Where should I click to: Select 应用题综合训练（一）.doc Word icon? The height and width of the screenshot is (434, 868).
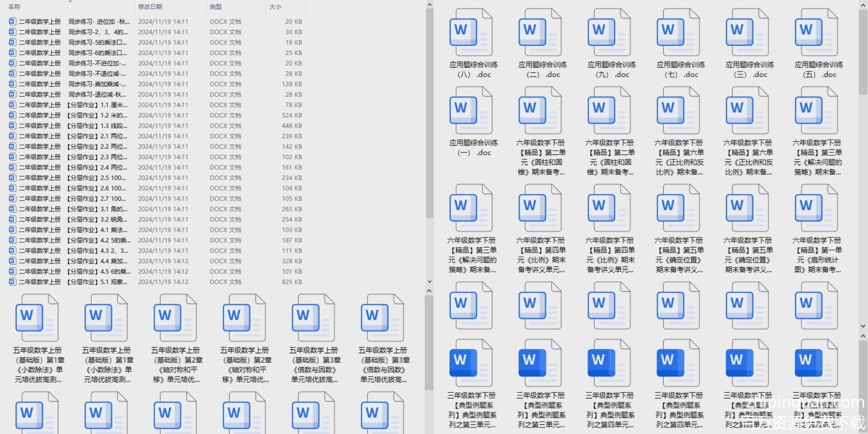coord(471,111)
